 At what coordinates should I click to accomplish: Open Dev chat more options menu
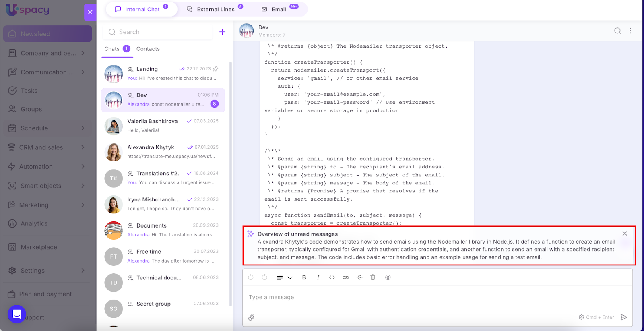click(630, 31)
